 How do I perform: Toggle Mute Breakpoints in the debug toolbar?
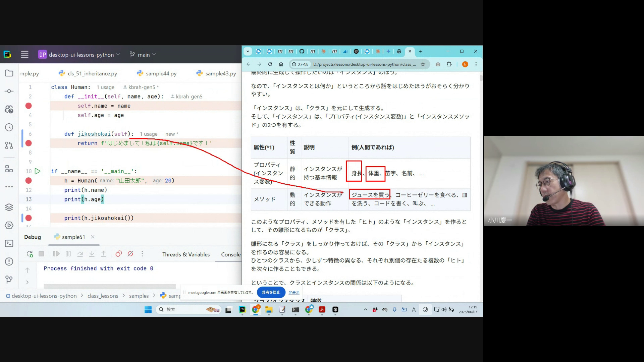130,254
